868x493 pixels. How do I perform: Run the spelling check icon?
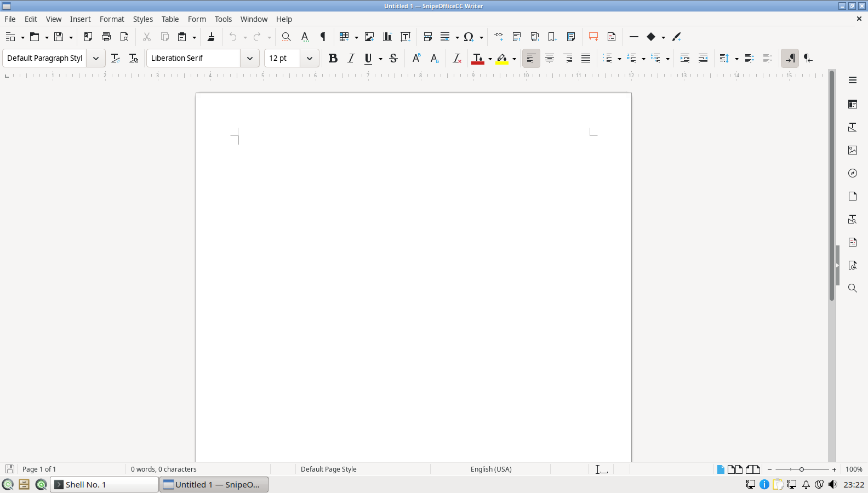[x=305, y=37]
